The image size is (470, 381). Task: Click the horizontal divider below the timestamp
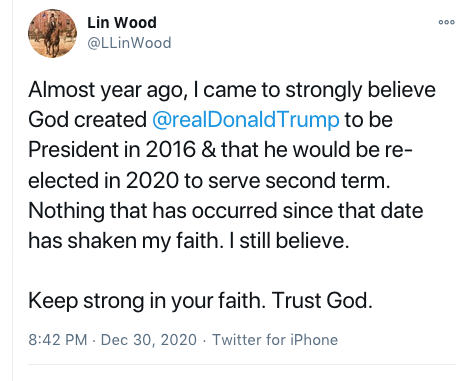tap(242, 364)
